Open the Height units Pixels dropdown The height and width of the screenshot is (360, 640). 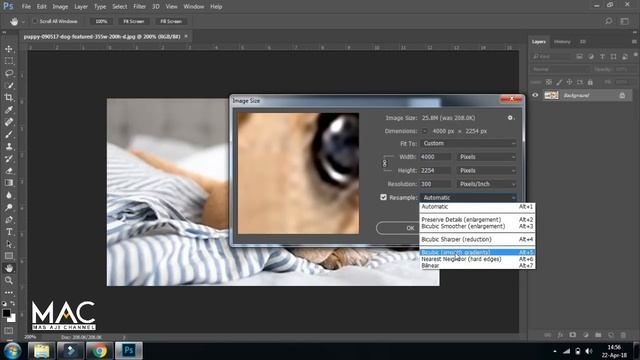pos(487,171)
